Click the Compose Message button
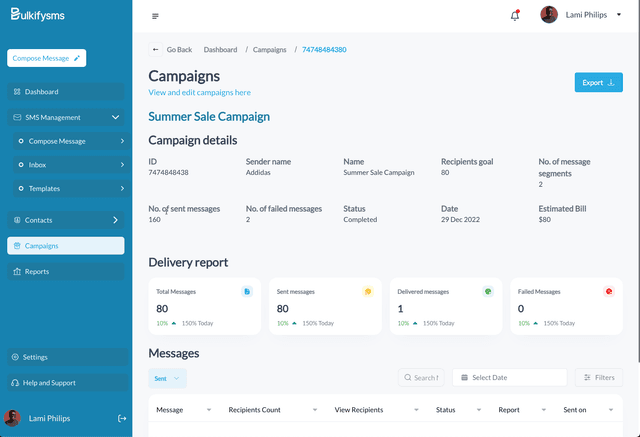This screenshot has height=437, width=640. tap(47, 58)
